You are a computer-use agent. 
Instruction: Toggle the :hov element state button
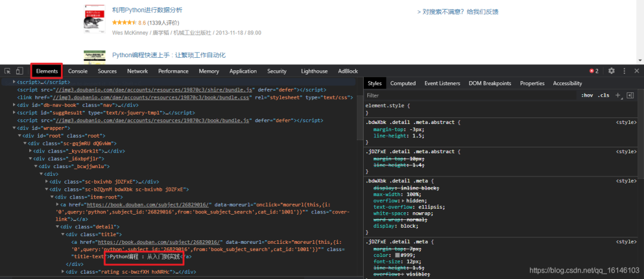pos(587,95)
